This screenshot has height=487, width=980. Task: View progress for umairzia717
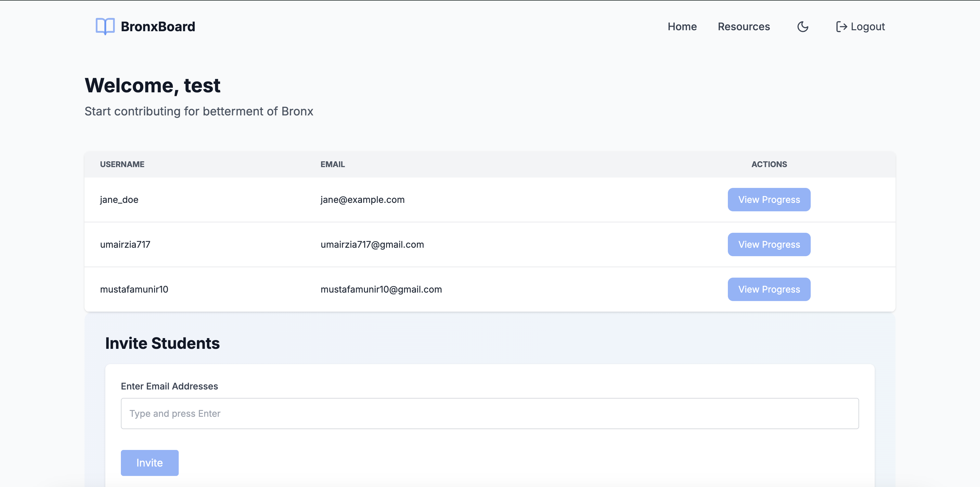coord(769,244)
